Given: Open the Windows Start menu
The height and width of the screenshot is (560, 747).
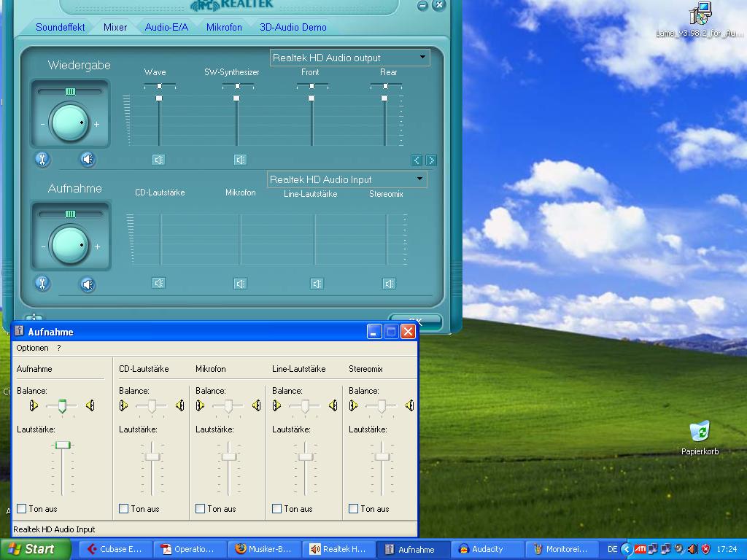Looking at the screenshot, I should pyautogui.click(x=35, y=549).
